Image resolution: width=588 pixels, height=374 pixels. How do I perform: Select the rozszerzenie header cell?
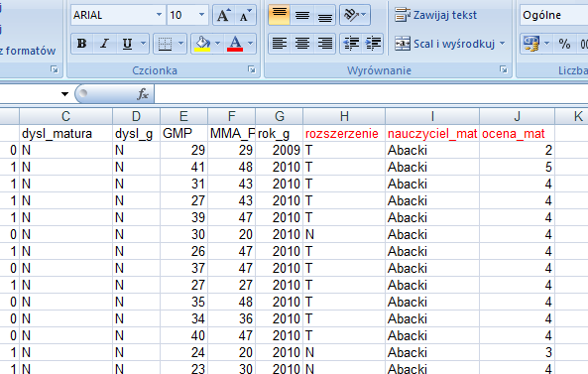coord(344,133)
